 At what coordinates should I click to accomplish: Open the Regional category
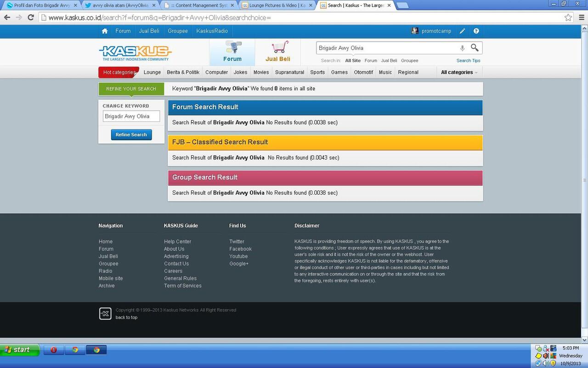click(408, 72)
